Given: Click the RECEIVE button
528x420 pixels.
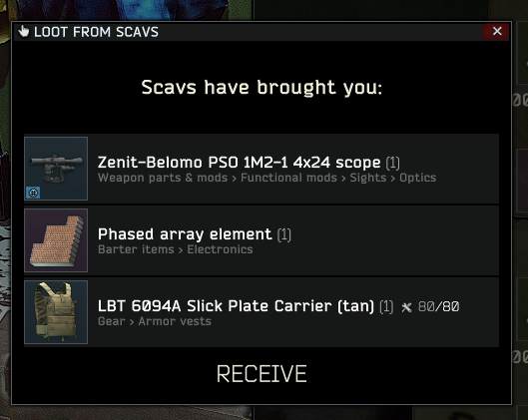Looking at the screenshot, I should point(262,374).
